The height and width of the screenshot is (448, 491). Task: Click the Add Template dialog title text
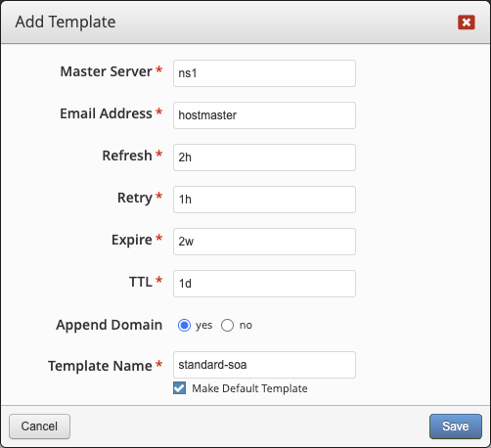click(66, 22)
